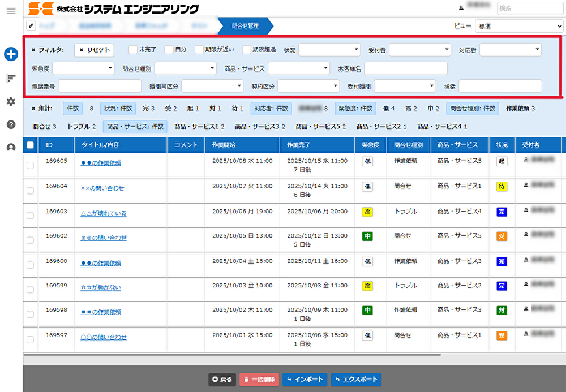Sort by the 作業開始 column header
Viewport: 566px width, 392px height.
tap(223, 145)
